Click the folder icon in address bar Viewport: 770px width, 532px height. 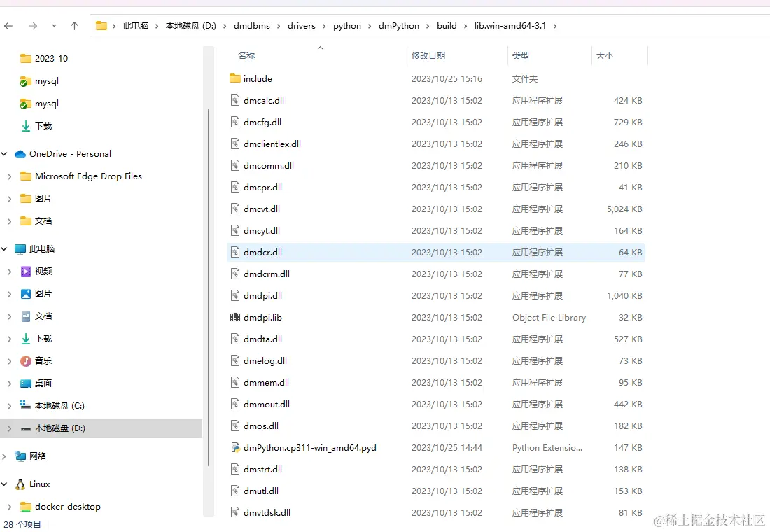coord(101,25)
